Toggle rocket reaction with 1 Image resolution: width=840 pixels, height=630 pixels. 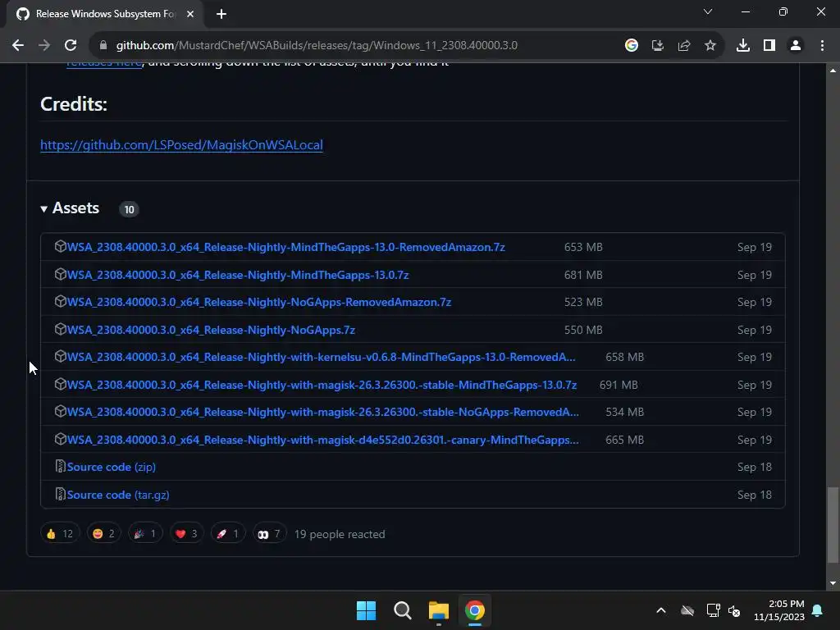point(228,533)
